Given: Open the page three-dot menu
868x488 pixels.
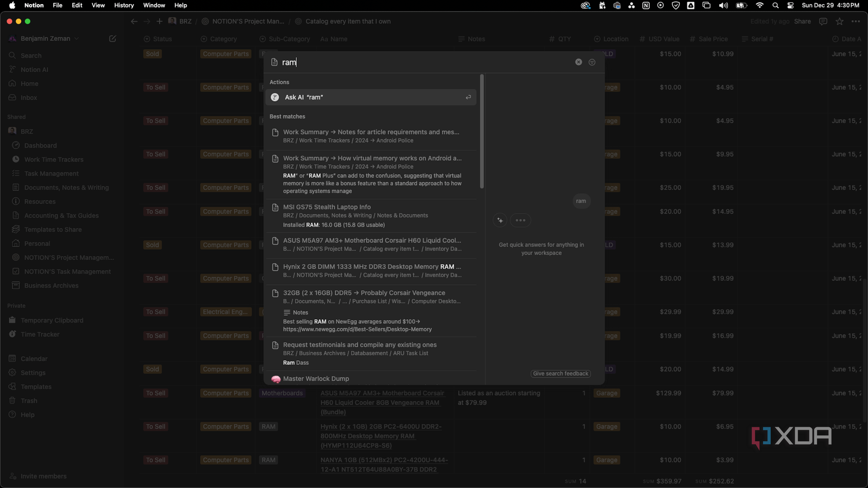Looking at the screenshot, I should pos(856,21).
